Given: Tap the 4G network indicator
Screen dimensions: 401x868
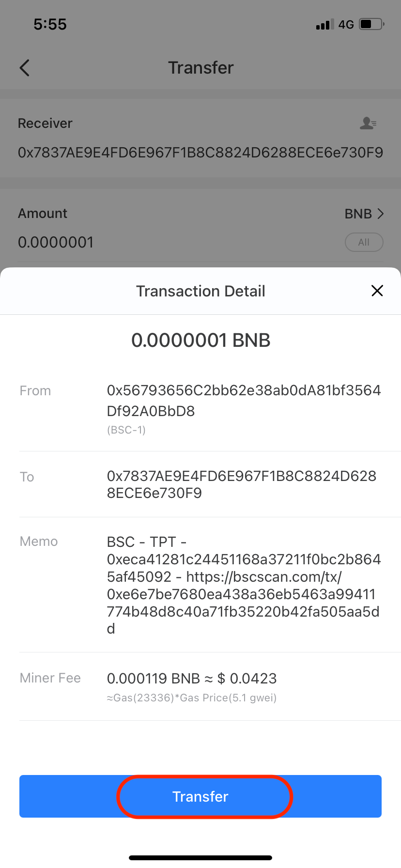Looking at the screenshot, I should [x=346, y=25].
